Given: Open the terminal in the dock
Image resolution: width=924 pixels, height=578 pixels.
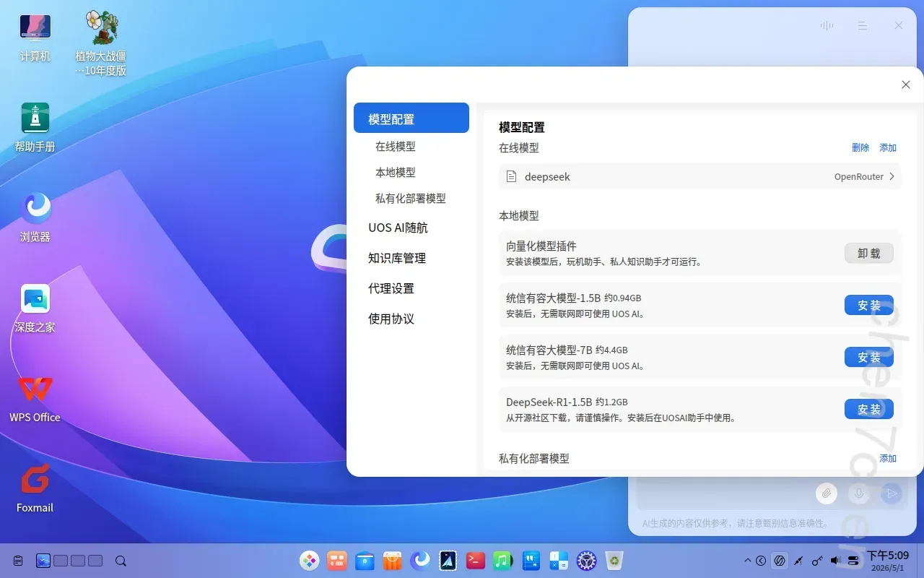Looking at the screenshot, I should [476, 561].
